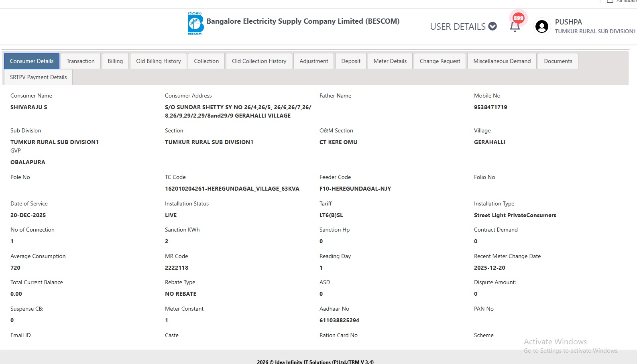Click the MR Code value 2222118

(x=177, y=268)
